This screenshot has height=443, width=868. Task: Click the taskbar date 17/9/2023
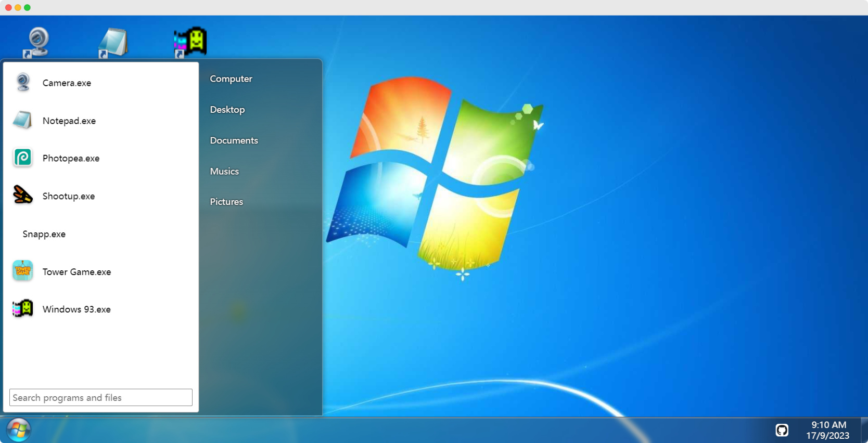pos(827,436)
